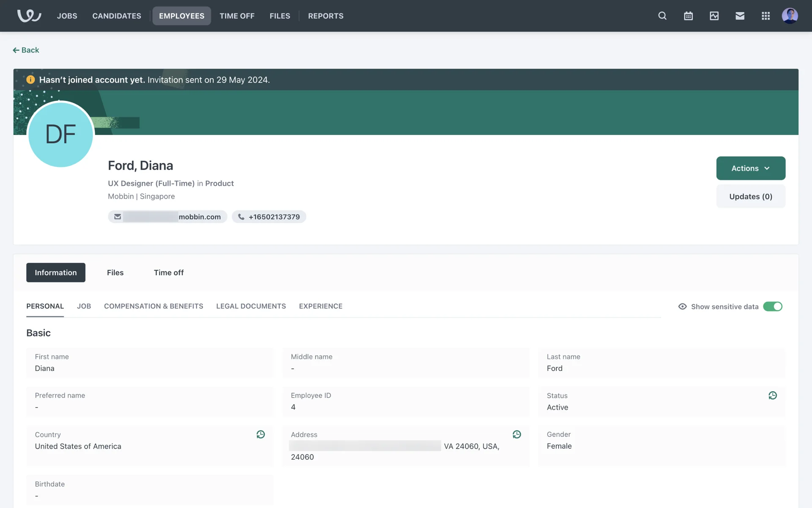
Task: Open the analytics chart icon
Action: 714,16
